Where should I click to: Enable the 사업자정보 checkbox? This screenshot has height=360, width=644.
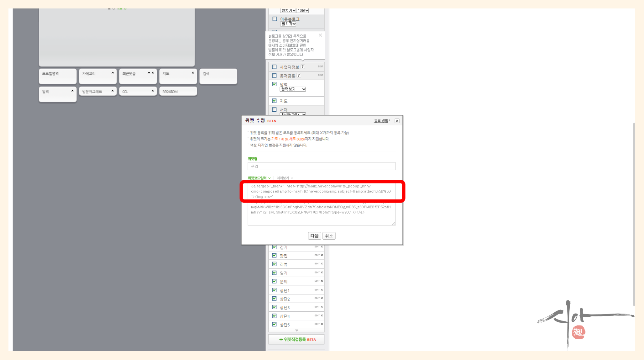(275, 67)
